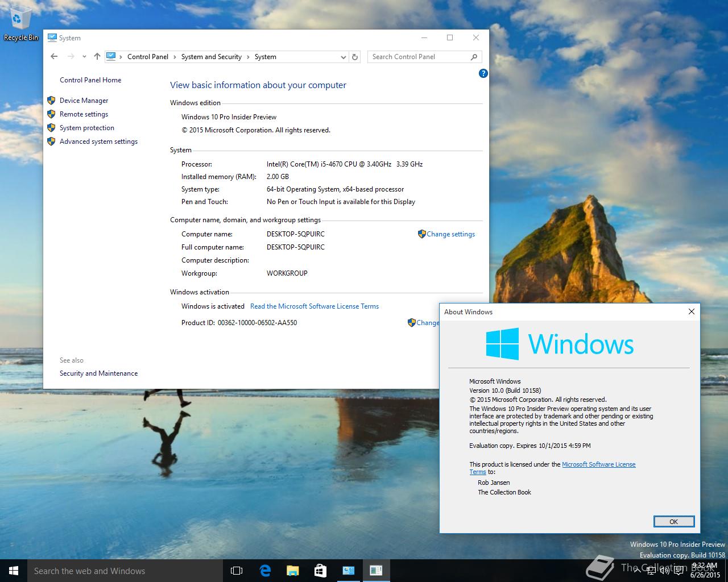The height and width of the screenshot is (582, 728).
Task: Click 'Windows is activated' status text
Action: [213, 306]
